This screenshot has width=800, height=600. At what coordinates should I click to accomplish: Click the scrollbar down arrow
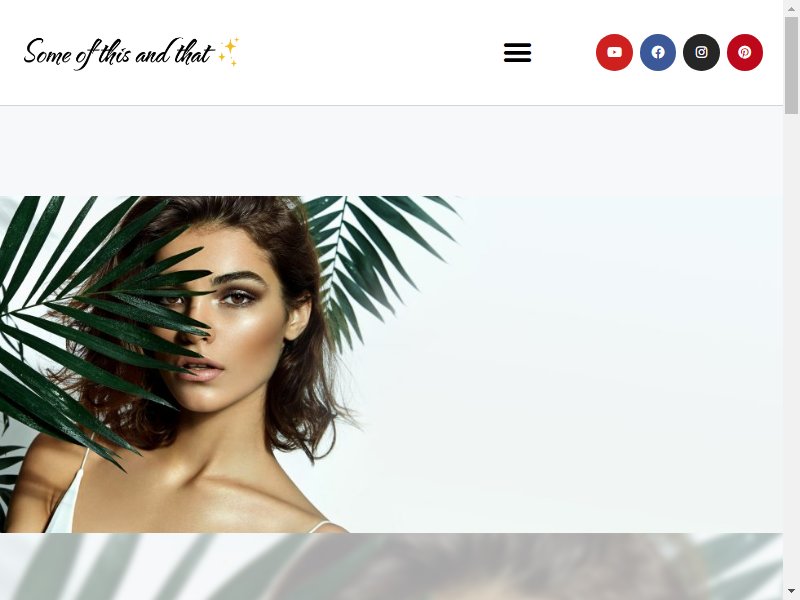pos(791,591)
